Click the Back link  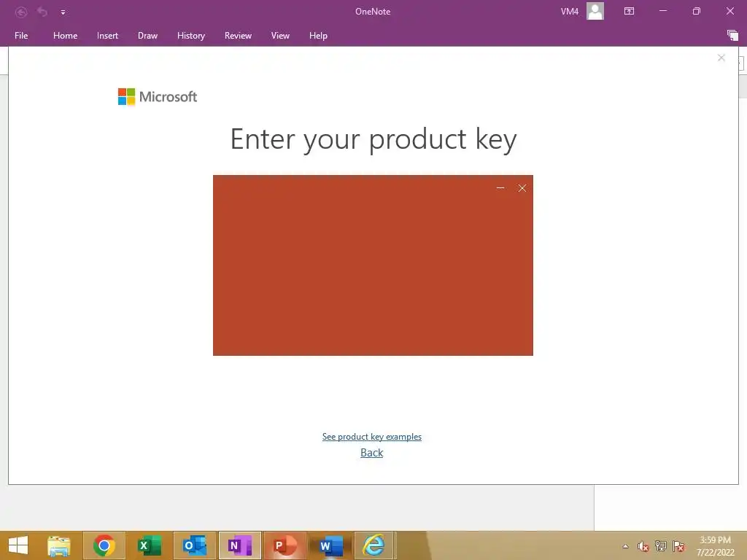point(371,452)
